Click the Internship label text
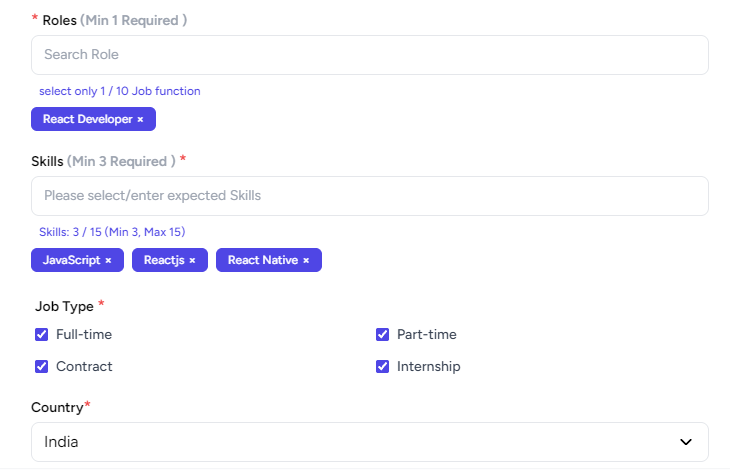 [428, 366]
